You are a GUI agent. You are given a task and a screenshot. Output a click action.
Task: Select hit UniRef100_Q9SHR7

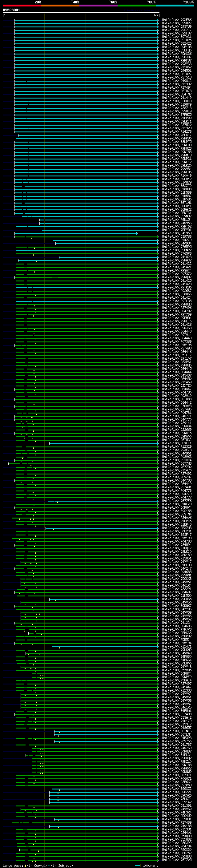[x=176, y=23]
